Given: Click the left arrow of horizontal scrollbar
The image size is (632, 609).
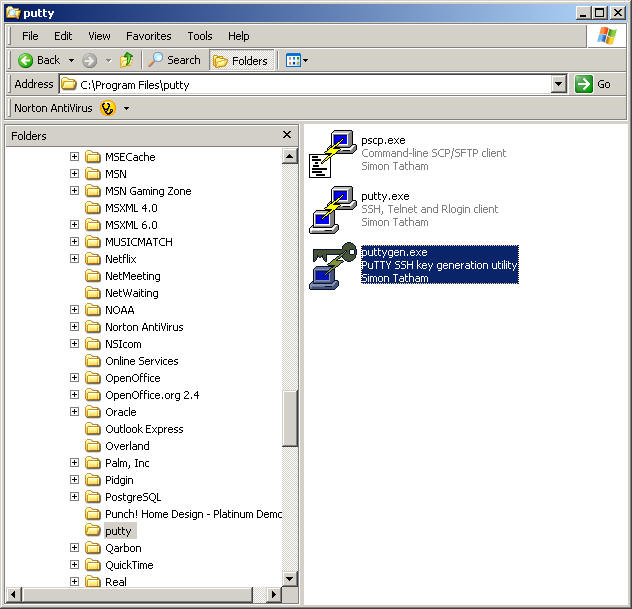Looking at the screenshot, I should click(14, 594).
